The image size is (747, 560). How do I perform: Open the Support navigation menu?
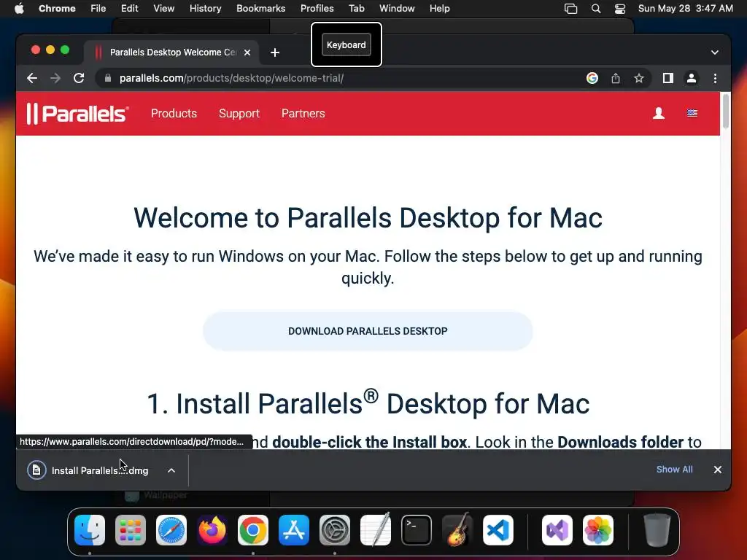(239, 113)
